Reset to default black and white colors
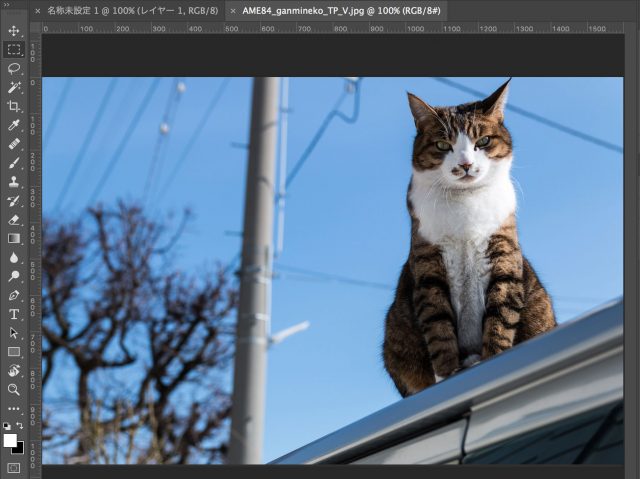 click(x=6, y=426)
